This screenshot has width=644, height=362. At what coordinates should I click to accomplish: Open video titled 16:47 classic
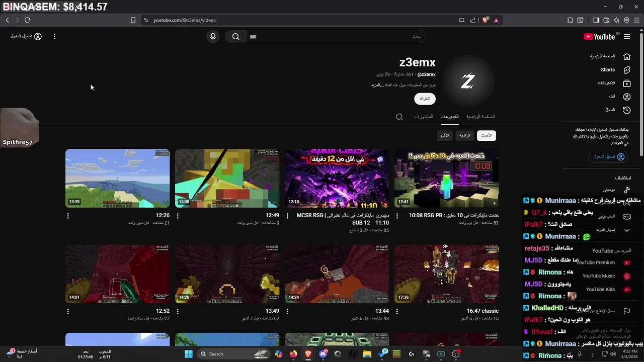coord(482,311)
